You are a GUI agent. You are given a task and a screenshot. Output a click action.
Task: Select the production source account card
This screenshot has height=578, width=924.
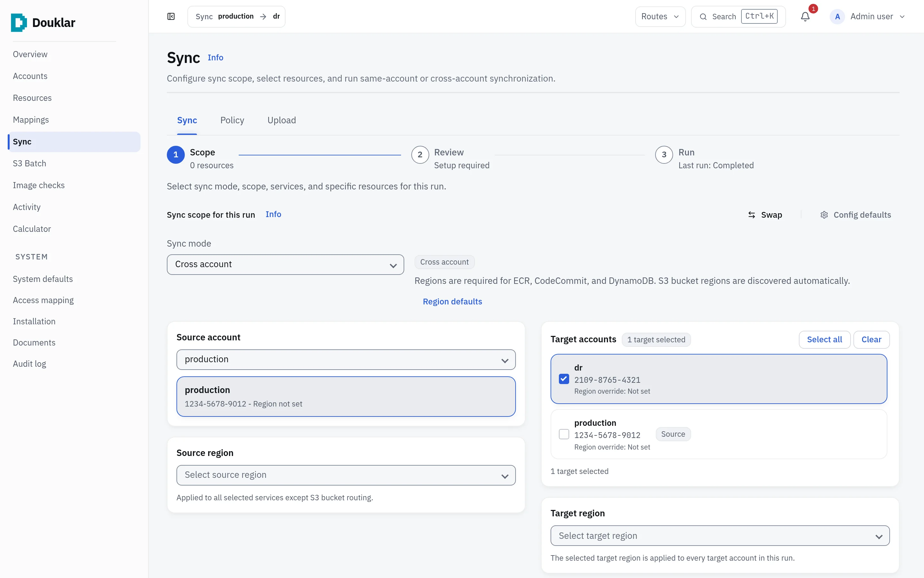click(346, 397)
